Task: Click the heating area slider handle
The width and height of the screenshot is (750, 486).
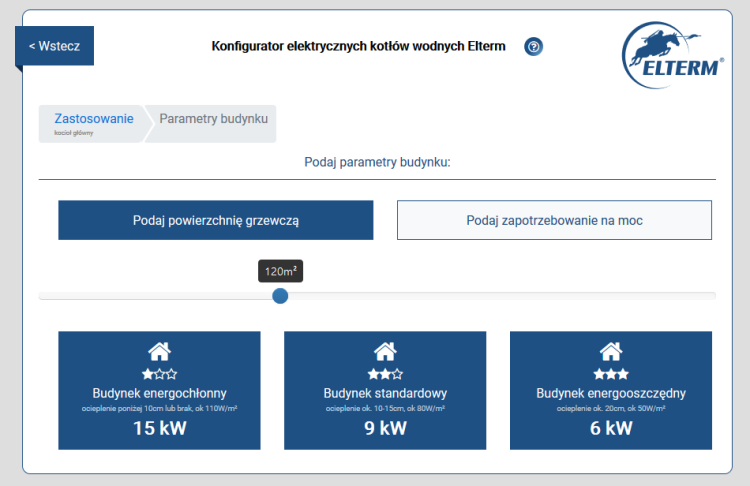Action: click(280, 295)
